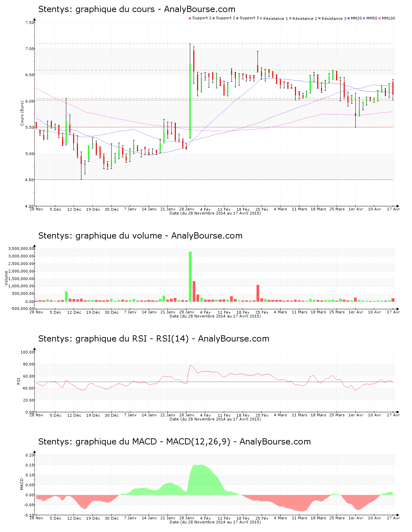This screenshot has width=412, height=532.
Task: Select the Résistance 3 legend entry
Action: (x=332, y=18)
